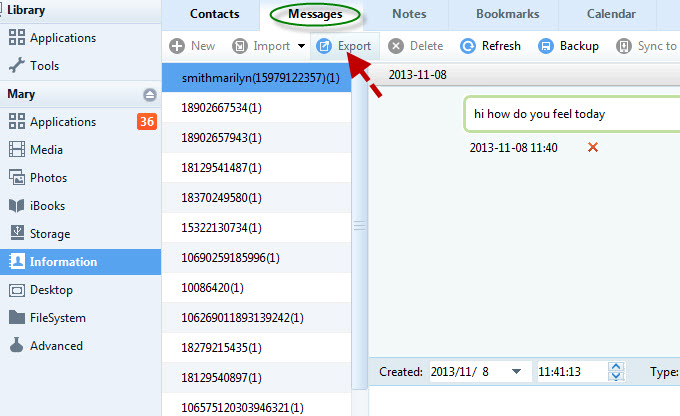Open the Bookmarks tab
Viewport: 680px width, 416px height.
(x=507, y=14)
